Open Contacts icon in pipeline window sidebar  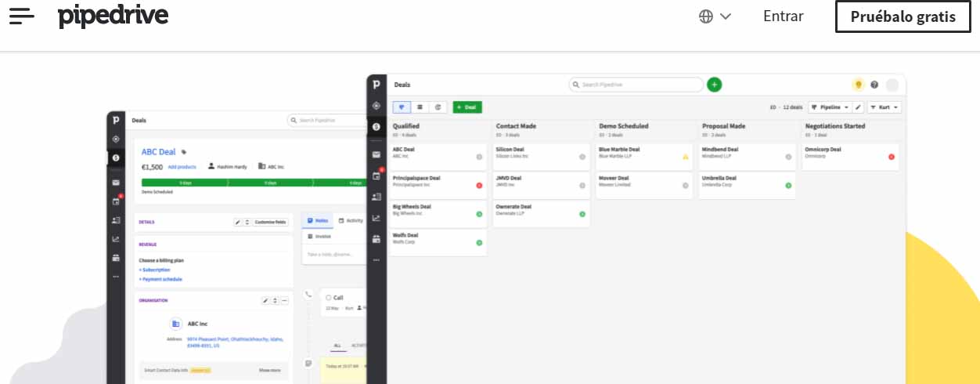[x=377, y=197]
